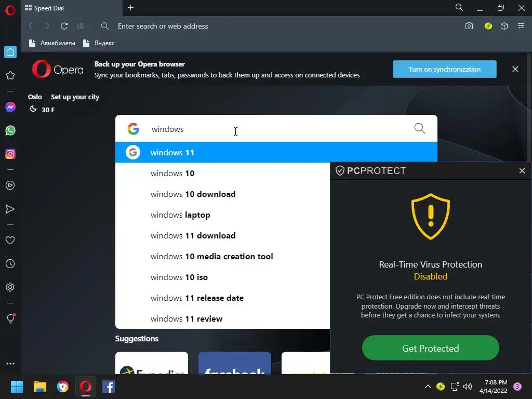
Task: Open the extensions cube icon
Action: (x=504, y=26)
